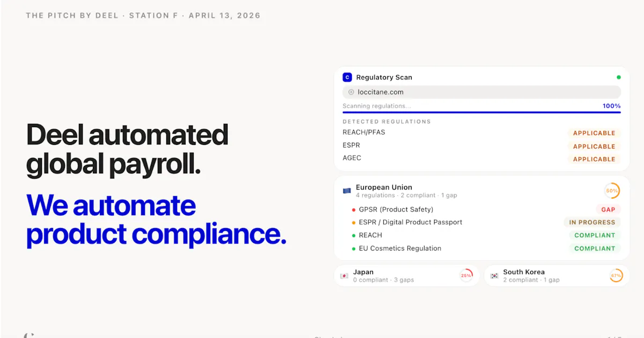
Task: Click the Japan flag icon
Action: point(344,276)
